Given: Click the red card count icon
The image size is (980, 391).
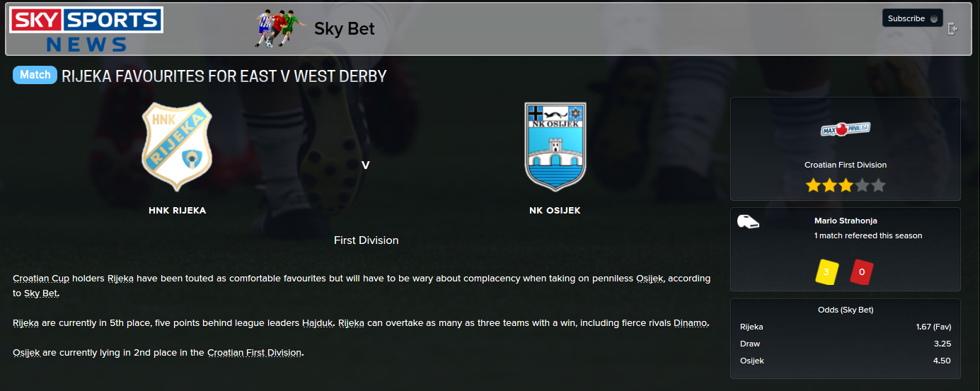Looking at the screenshot, I should coord(861,272).
